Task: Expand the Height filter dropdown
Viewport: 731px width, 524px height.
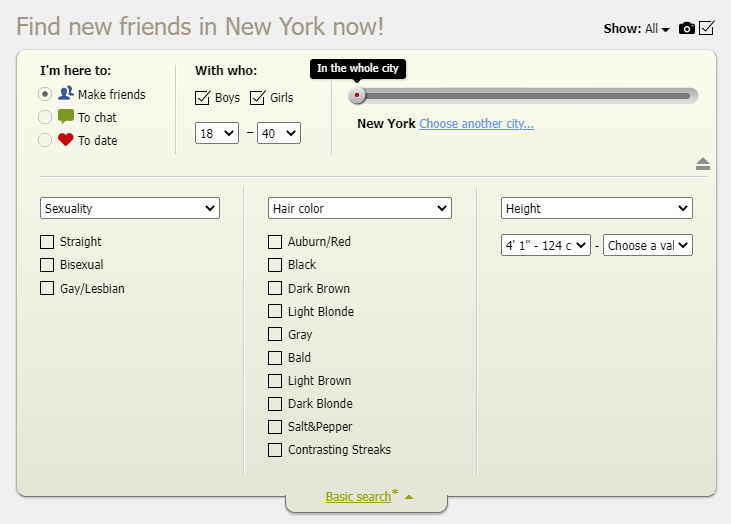Action: click(x=597, y=208)
